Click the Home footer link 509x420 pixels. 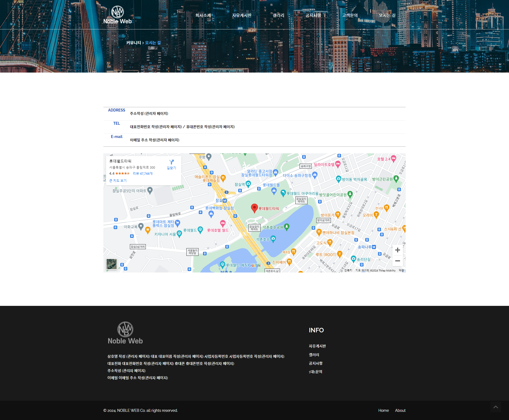[x=383, y=410]
